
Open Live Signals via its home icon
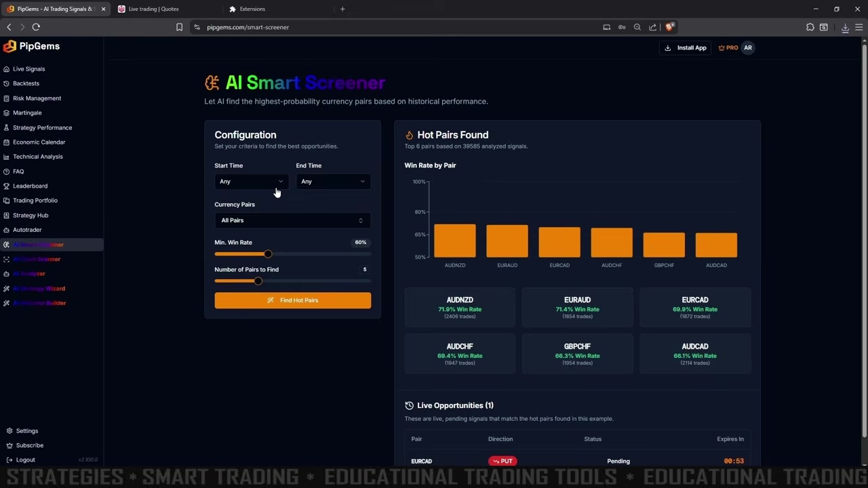(x=6, y=69)
